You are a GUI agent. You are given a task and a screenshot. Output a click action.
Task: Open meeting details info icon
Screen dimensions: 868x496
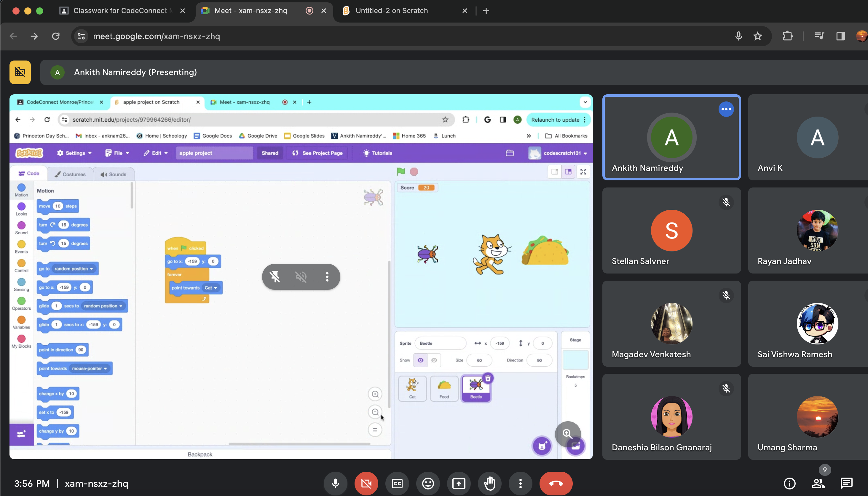[x=789, y=483]
